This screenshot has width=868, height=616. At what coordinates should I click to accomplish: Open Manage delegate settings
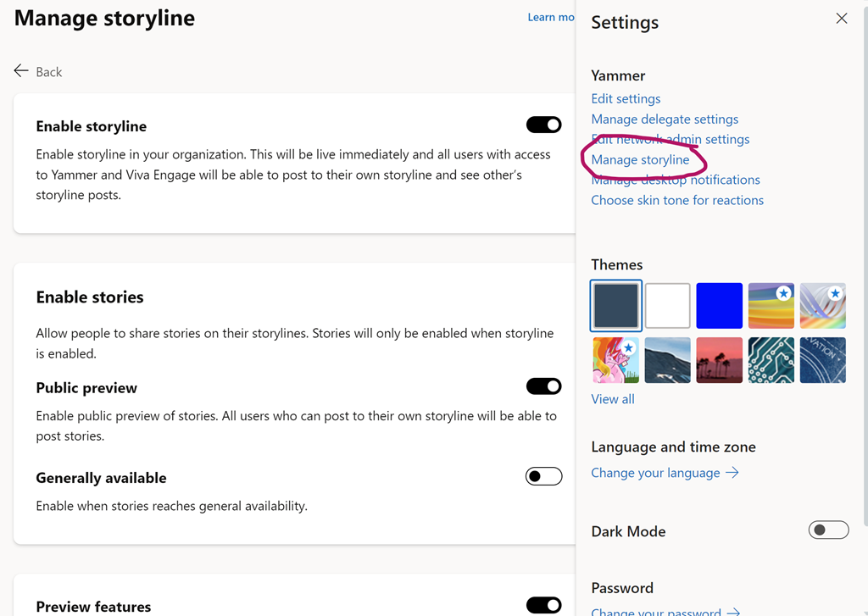(665, 119)
